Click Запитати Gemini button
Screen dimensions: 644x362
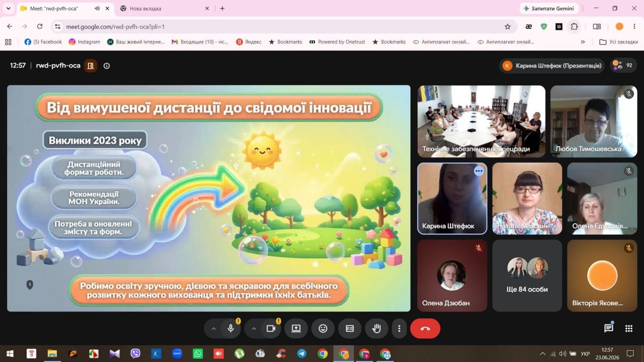pos(549,8)
